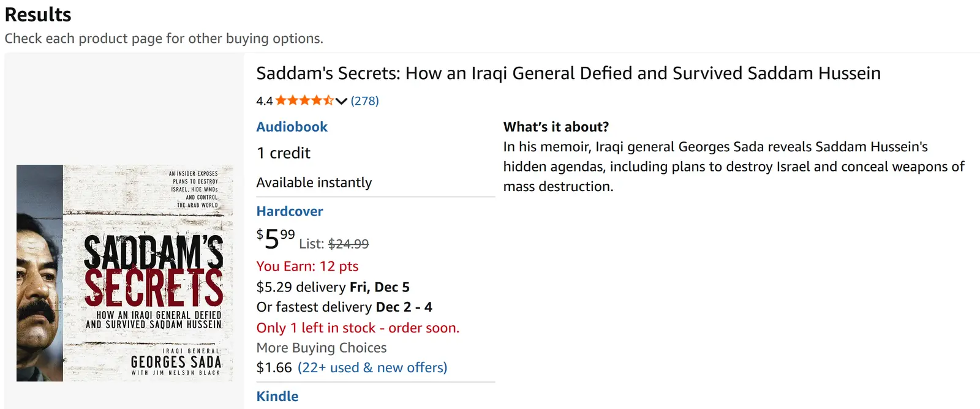Click the Results heading

click(38, 15)
